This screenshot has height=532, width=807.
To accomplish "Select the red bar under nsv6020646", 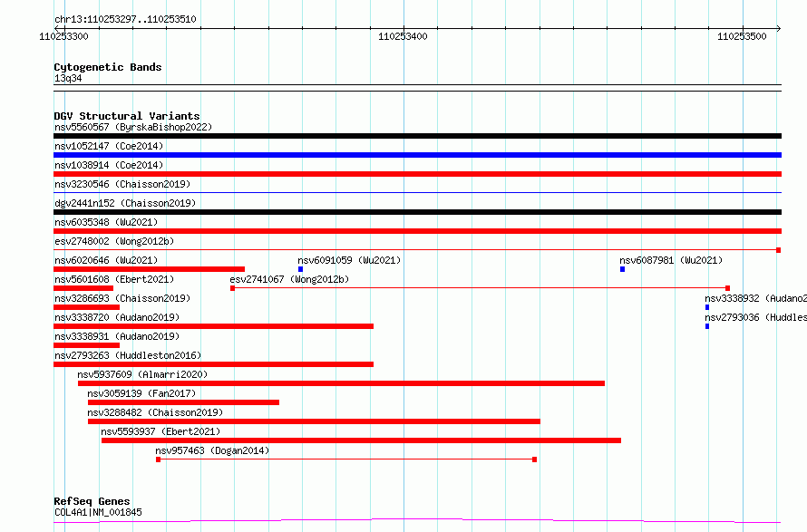I will point(150,269).
